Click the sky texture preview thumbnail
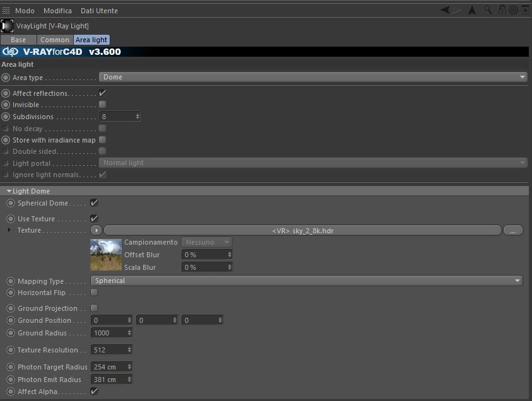Viewport: 532px width, 401px height. point(106,255)
